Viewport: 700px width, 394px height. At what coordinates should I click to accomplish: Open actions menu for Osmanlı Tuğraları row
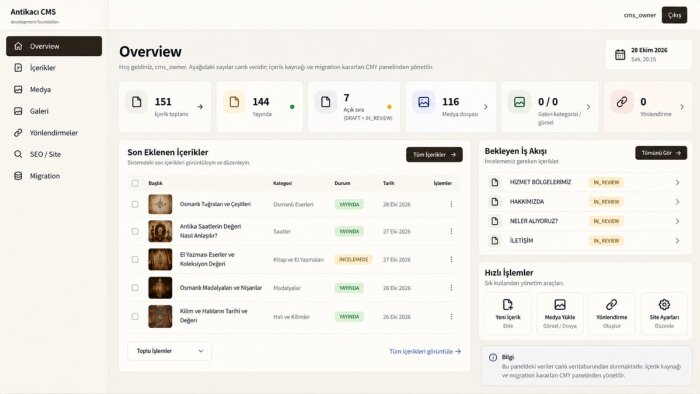tap(451, 204)
